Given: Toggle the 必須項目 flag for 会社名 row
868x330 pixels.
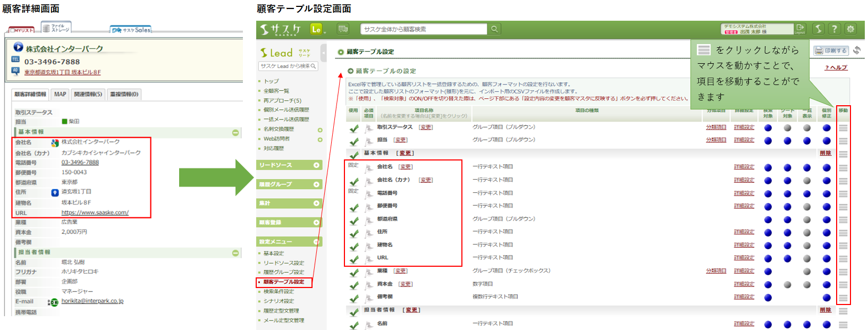Looking at the screenshot, I should (x=369, y=168).
